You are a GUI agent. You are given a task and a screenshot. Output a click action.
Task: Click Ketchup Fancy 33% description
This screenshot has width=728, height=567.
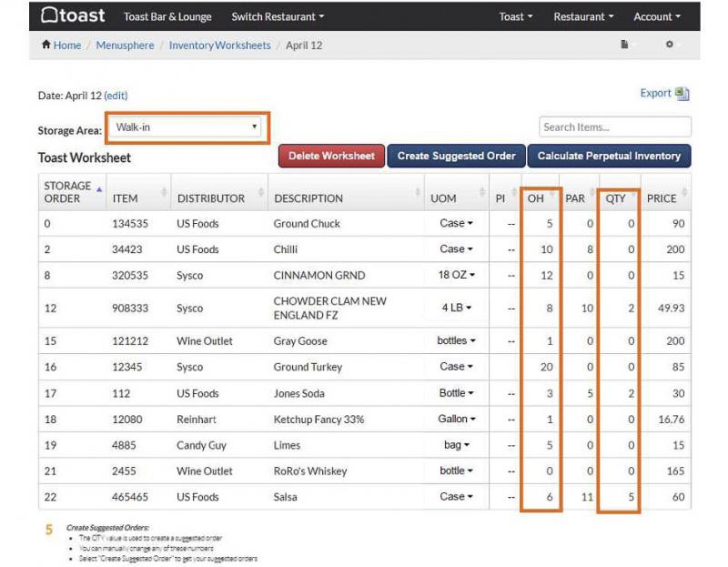click(x=318, y=420)
